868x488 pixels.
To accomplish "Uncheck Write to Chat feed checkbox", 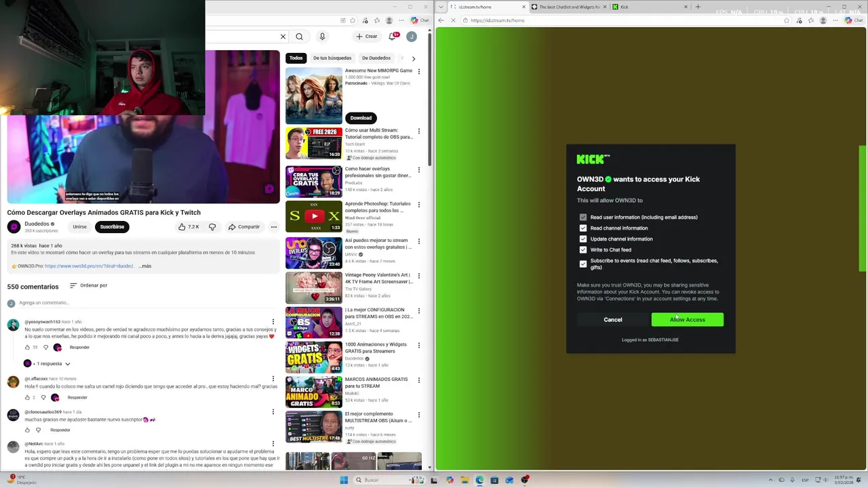I will [583, 249].
